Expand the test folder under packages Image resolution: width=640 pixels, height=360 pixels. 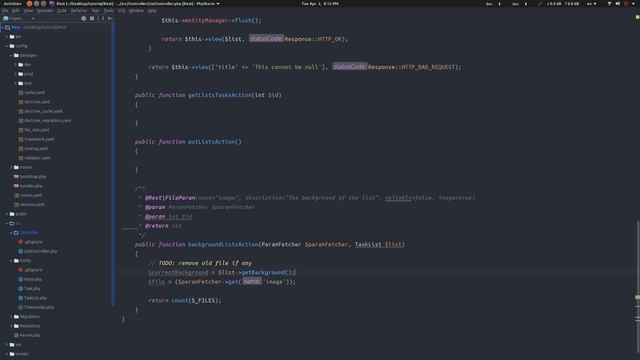click(16, 83)
